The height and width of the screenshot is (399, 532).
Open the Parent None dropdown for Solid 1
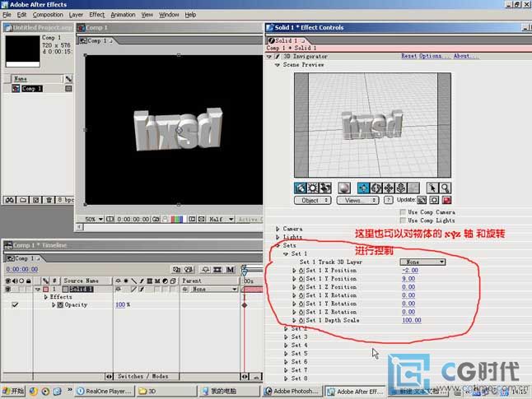[213, 289]
